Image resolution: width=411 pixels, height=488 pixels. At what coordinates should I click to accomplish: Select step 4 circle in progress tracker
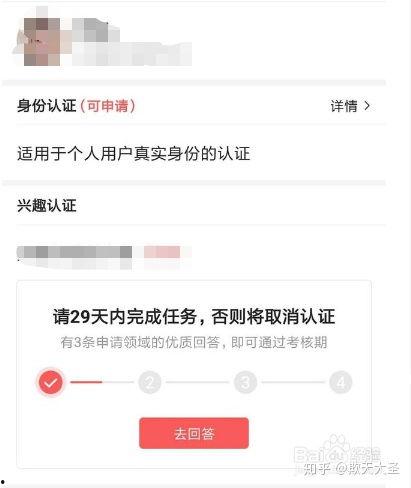341,382
